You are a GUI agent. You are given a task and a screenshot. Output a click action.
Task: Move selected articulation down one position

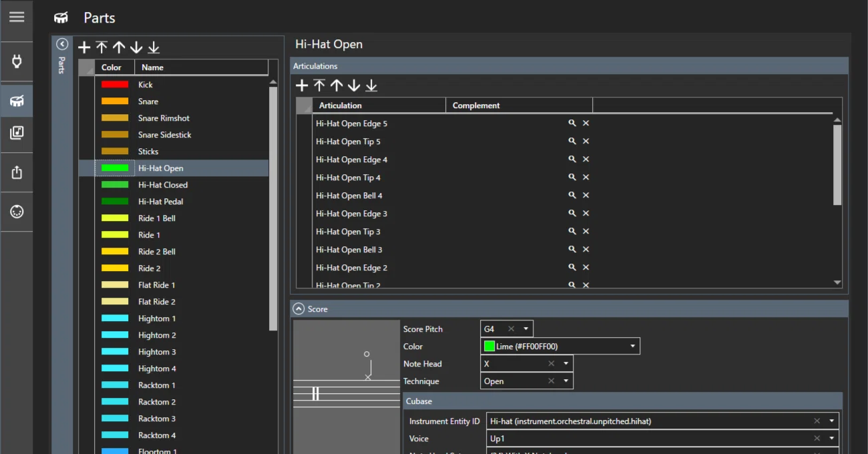354,85
